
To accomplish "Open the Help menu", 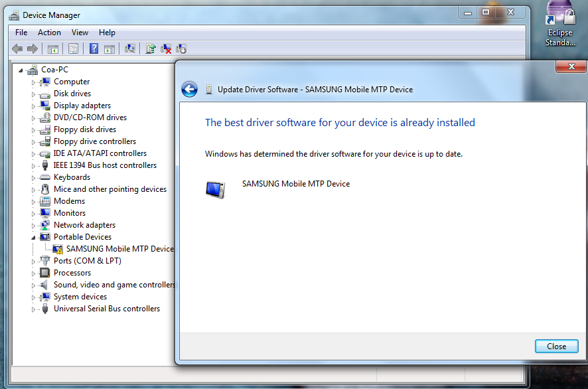I will coord(107,33).
